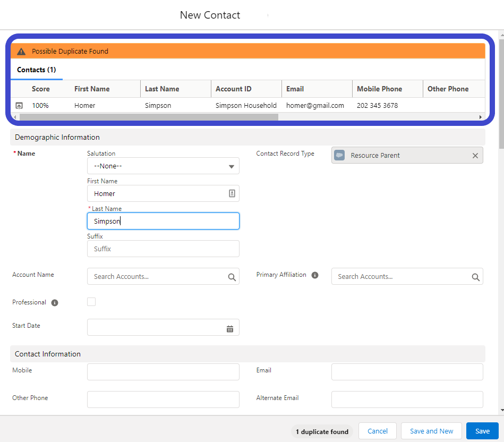Click the form vertical scrollbar thumb
Image resolution: width=504 pixels, height=442 pixels.
point(501,94)
